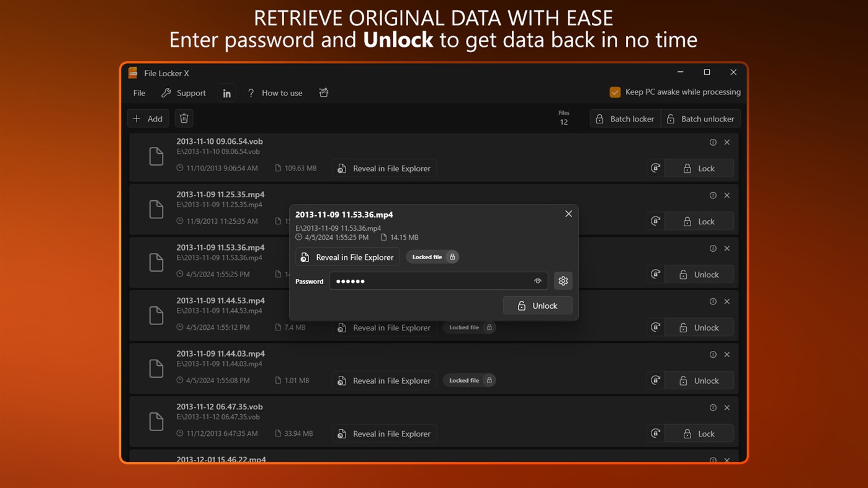Open password options with the gear icon
This screenshot has height=488, width=868.
[x=563, y=280]
